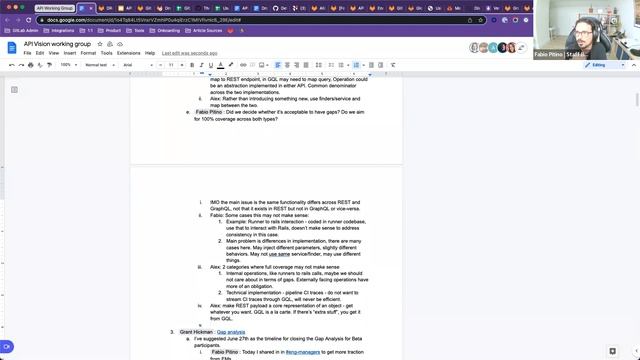Click the Increase indent icon
Screen dimensions: 640x360
(381, 65)
